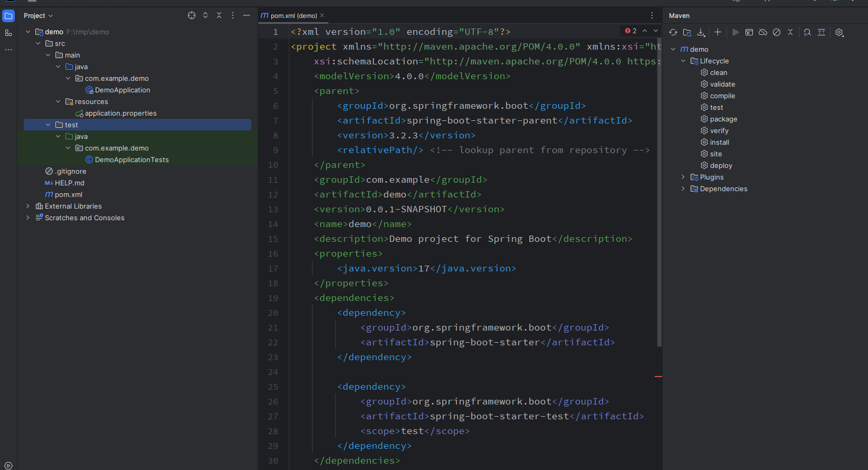Execute Maven Goal icon

[749, 32]
